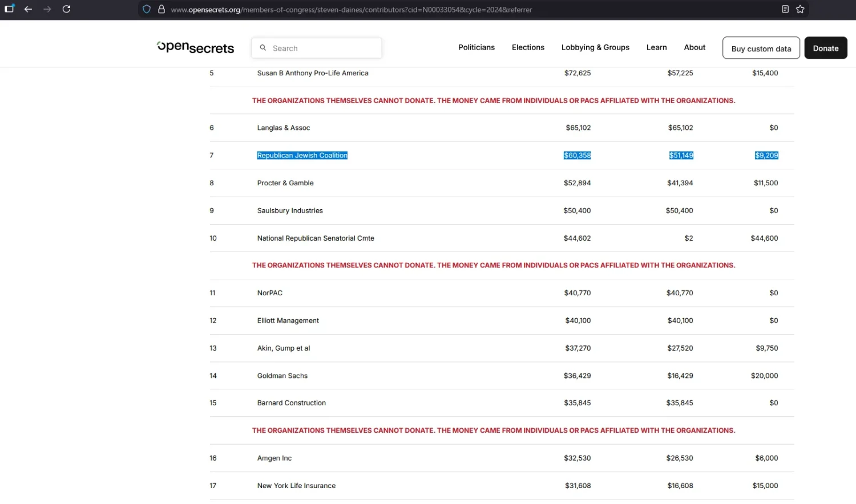Click the $11,500 Procter & Gamble PACs value
The width and height of the screenshot is (856, 504).
pyautogui.click(x=766, y=183)
